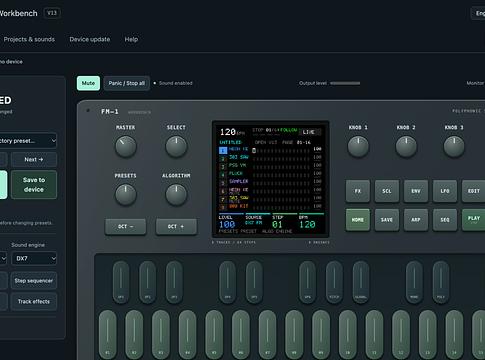Click the KNOB 3 dial
Viewport: 485px width, 360px height.
pyautogui.click(x=454, y=147)
